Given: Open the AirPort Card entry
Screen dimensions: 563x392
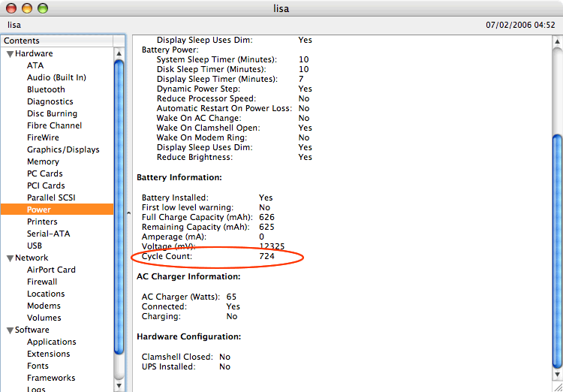Looking at the screenshot, I should point(51,270).
